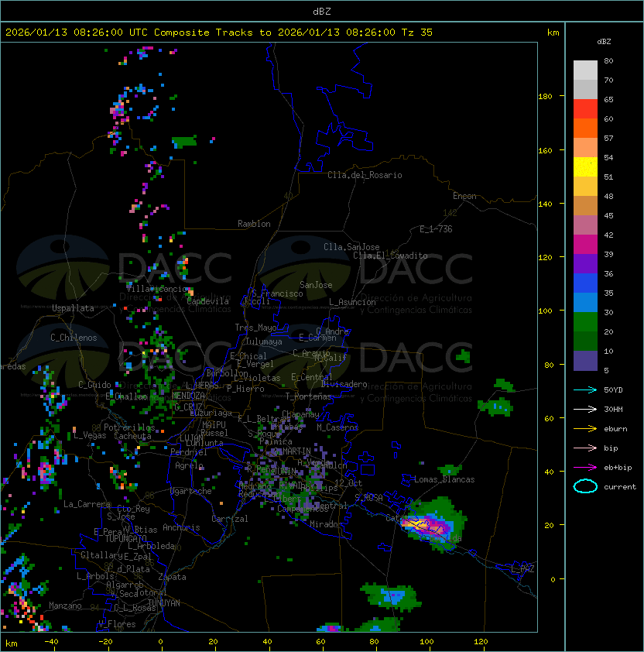The height and width of the screenshot is (652, 644).
Task: Click the dBZ title at the top
Action: (322, 11)
